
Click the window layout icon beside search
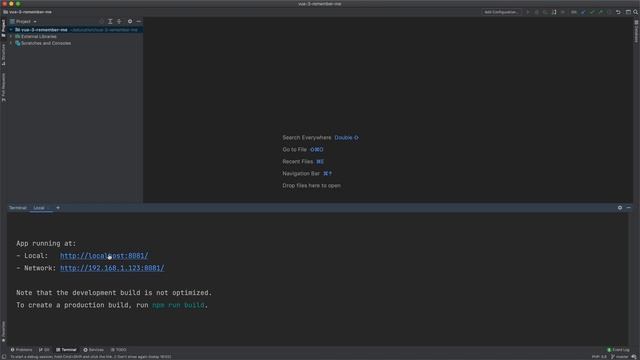628,12
